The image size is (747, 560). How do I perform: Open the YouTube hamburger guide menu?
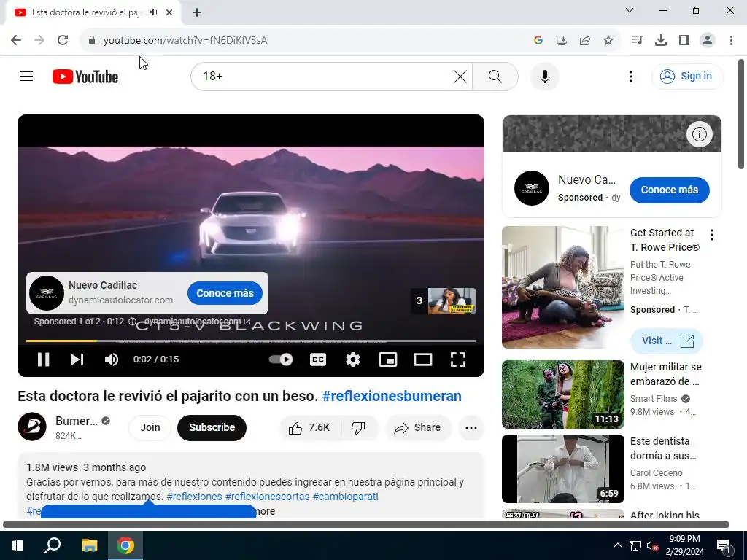point(26,76)
